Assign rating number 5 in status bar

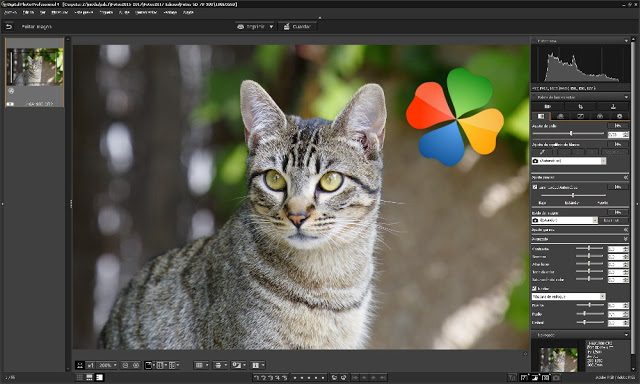click(285, 377)
